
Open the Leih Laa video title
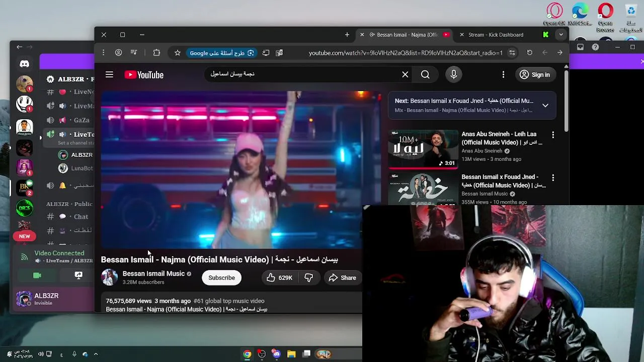pyautogui.click(x=502, y=138)
